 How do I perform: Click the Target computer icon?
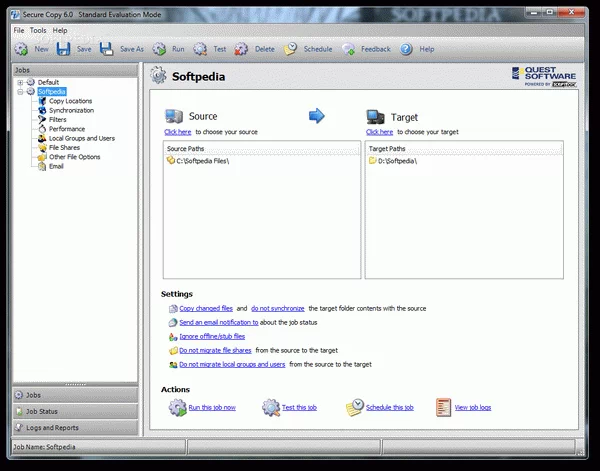pyautogui.click(x=375, y=117)
